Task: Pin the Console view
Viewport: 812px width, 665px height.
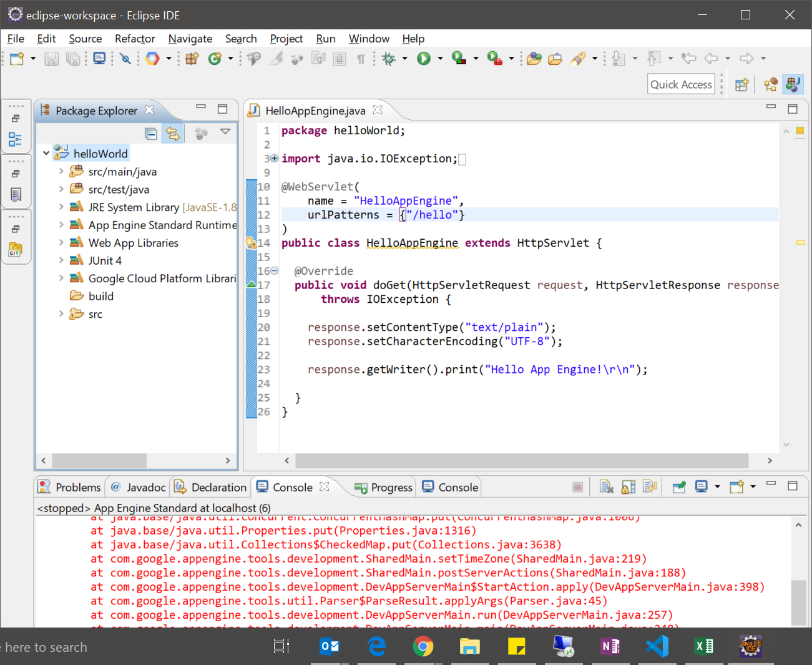Action: point(678,486)
